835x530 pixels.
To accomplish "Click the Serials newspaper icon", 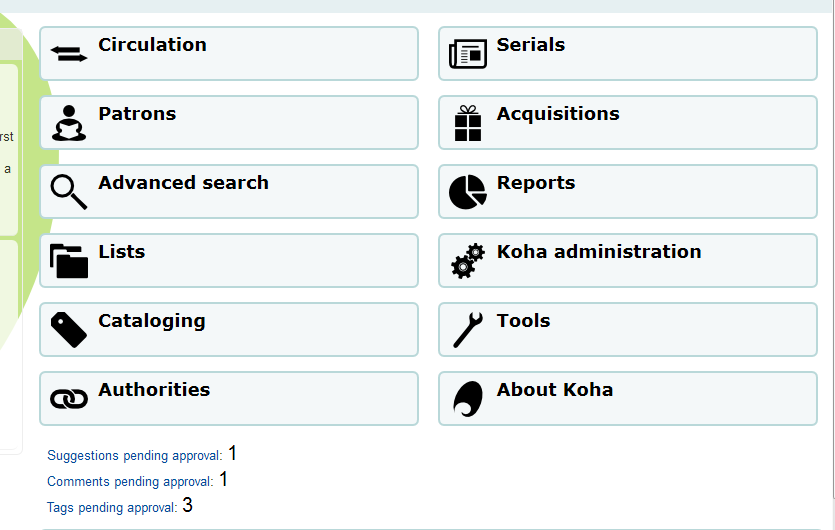I will tap(468, 54).
